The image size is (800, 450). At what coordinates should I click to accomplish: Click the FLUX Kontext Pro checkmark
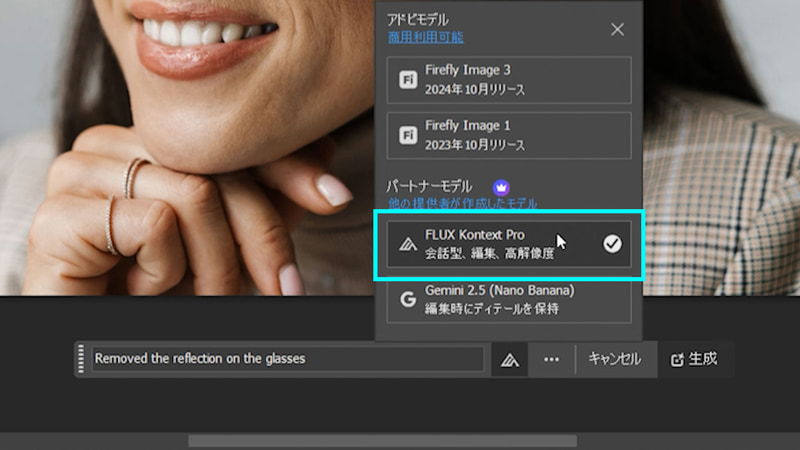point(612,244)
